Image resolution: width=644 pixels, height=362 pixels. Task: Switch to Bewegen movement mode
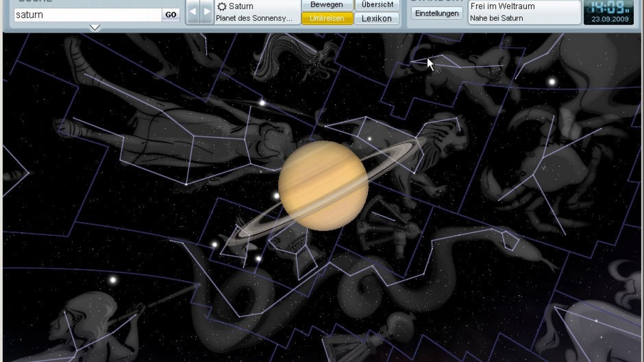click(x=327, y=5)
